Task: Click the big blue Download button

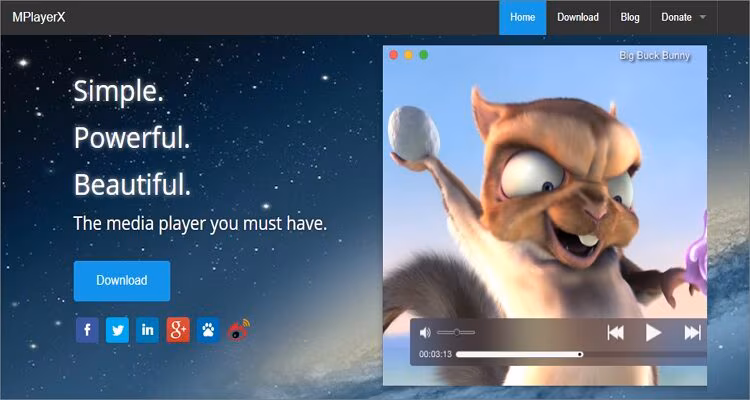Action: (122, 281)
